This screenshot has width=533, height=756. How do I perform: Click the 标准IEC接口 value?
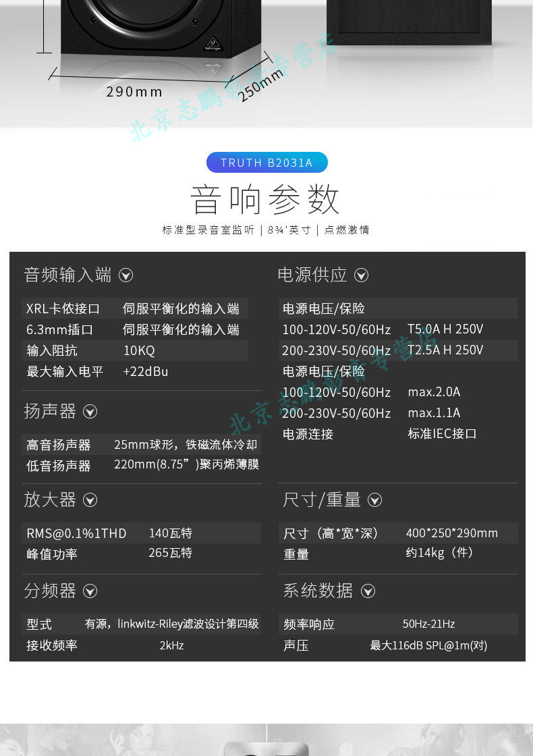click(x=443, y=434)
